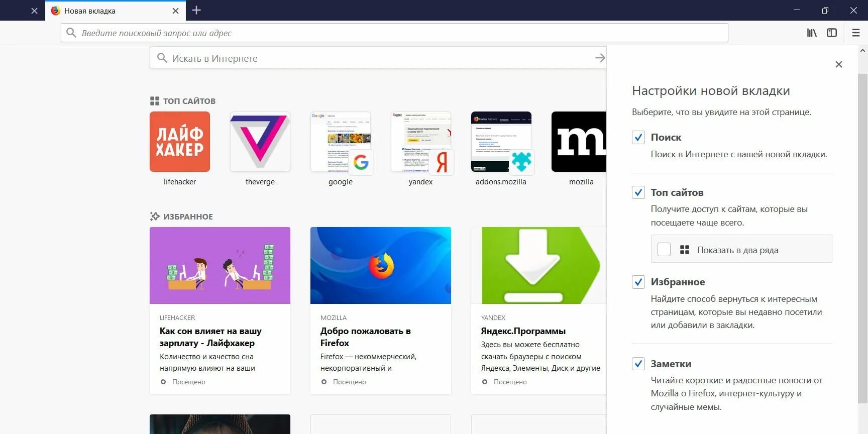Close the 'Новая вкладка' tab
Image resolution: width=868 pixels, height=434 pixels.
(175, 11)
